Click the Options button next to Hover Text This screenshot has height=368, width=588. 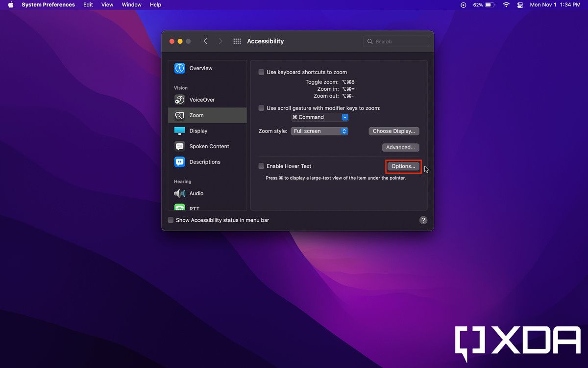pyautogui.click(x=403, y=166)
